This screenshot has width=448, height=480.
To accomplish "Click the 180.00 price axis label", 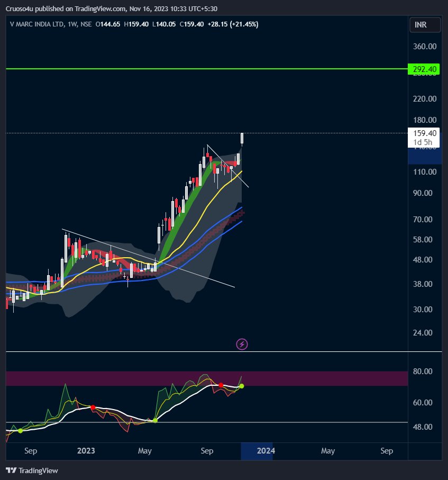I will (x=425, y=120).
